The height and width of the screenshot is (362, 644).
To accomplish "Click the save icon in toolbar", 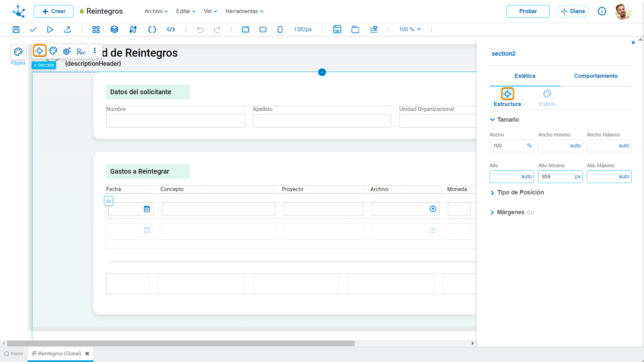I will [16, 29].
